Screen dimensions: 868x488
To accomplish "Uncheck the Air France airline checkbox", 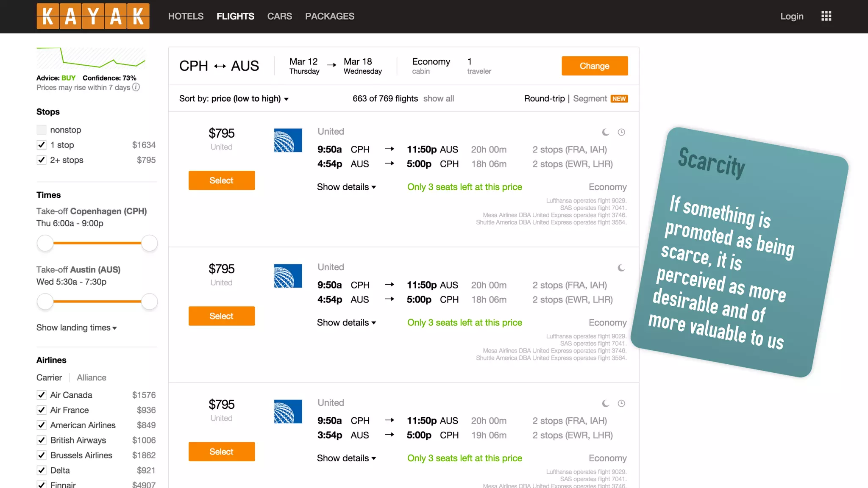I will click(42, 410).
